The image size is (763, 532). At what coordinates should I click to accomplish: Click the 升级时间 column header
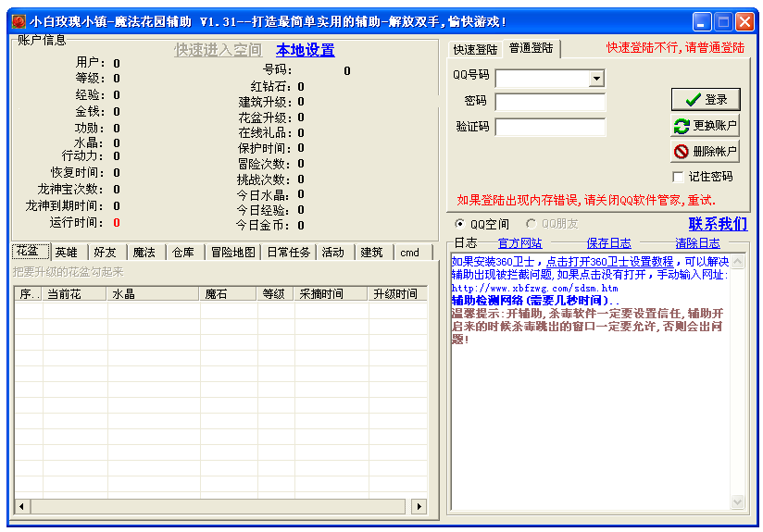(x=397, y=293)
